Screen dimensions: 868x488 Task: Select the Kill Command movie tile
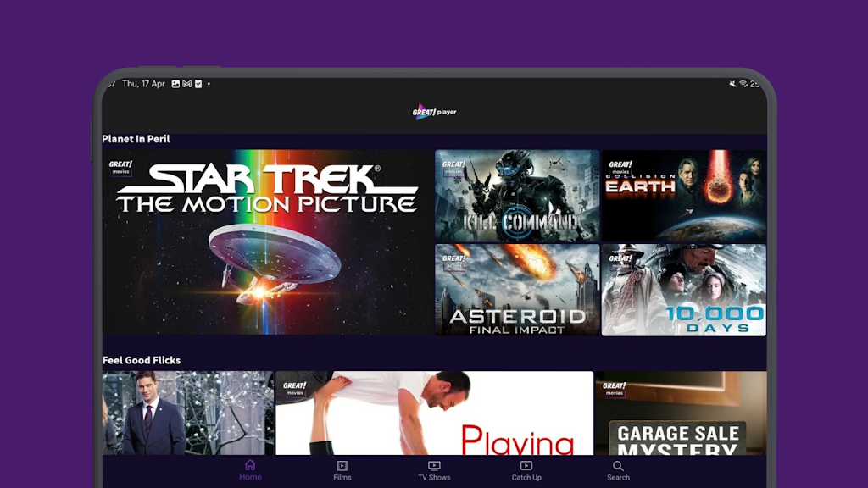click(517, 196)
